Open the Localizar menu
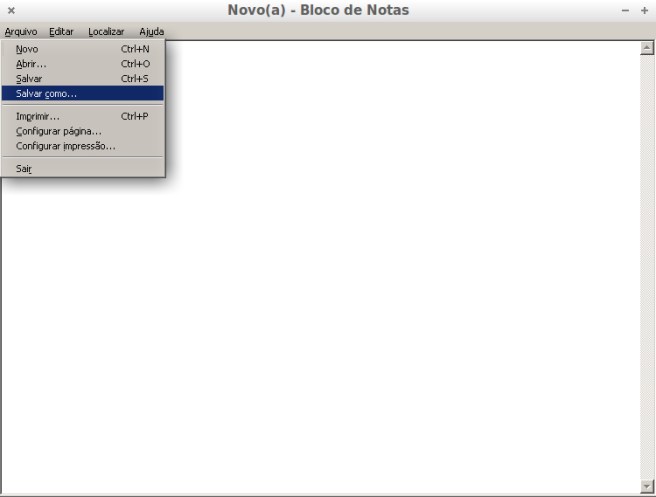The width and height of the screenshot is (656, 497). tap(106, 32)
